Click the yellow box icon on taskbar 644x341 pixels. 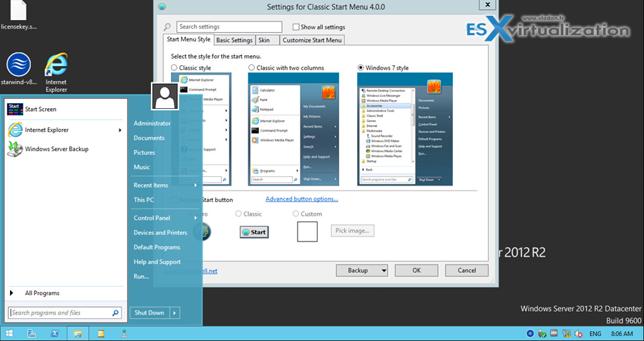101,334
